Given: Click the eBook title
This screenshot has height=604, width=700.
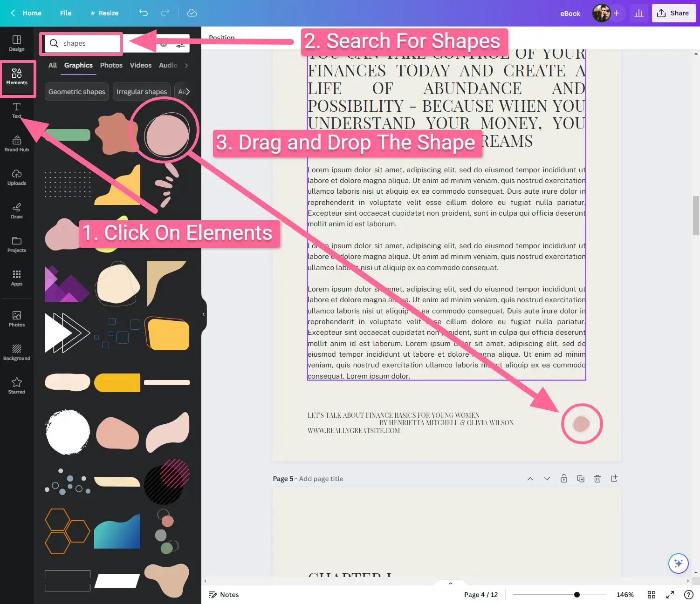Looking at the screenshot, I should coord(570,14).
